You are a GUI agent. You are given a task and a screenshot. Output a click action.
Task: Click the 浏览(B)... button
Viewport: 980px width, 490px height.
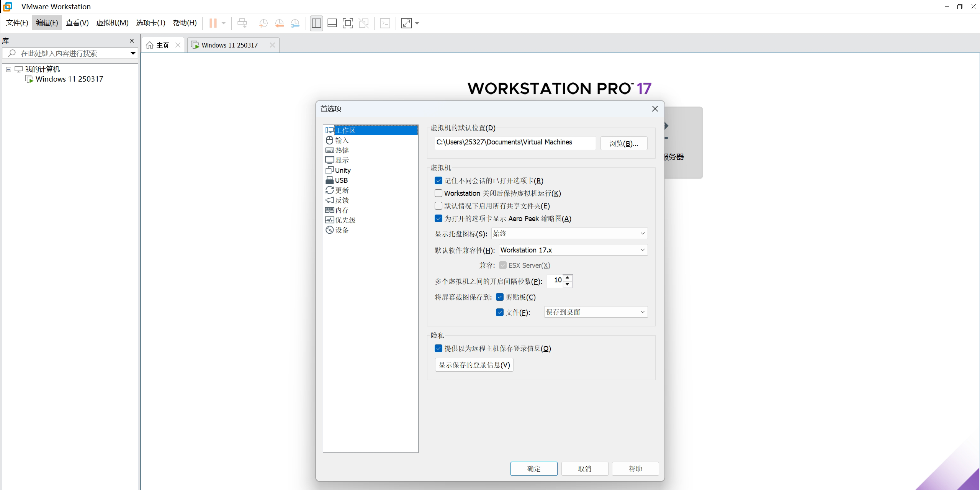[623, 143]
